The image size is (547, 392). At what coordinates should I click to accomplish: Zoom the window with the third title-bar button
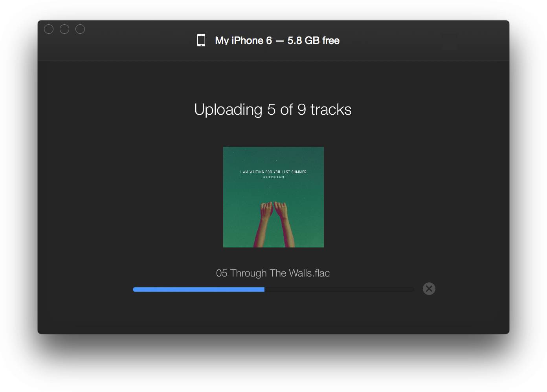[80, 29]
